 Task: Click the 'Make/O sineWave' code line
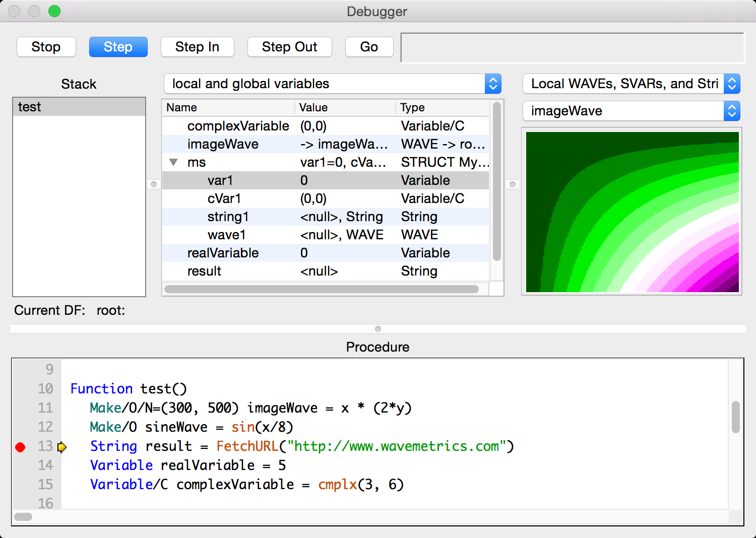[x=192, y=427]
